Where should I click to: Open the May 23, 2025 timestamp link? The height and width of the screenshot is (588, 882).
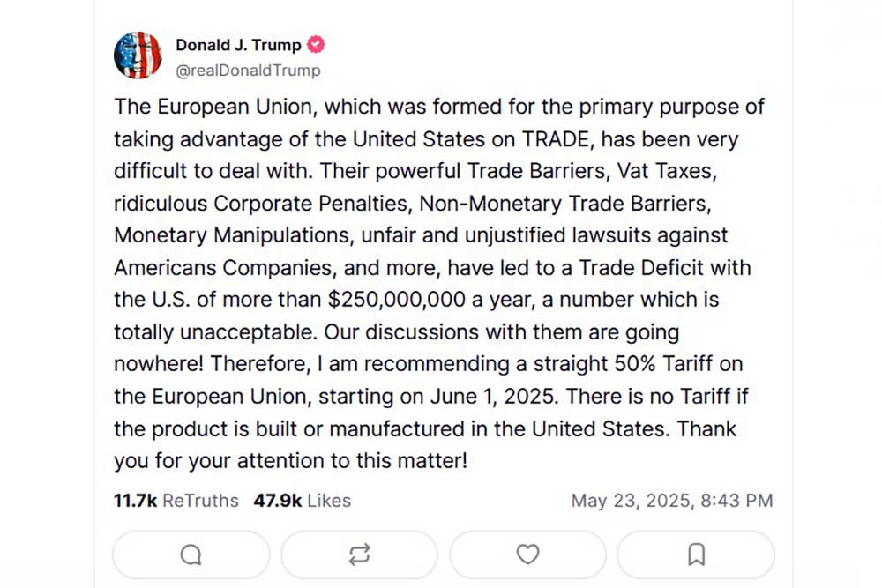[672, 501]
